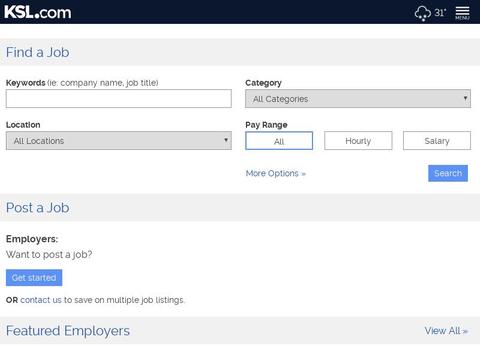The width and height of the screenshot is (480, 360).
Task: Click the Location label
Action: (23, 125)
